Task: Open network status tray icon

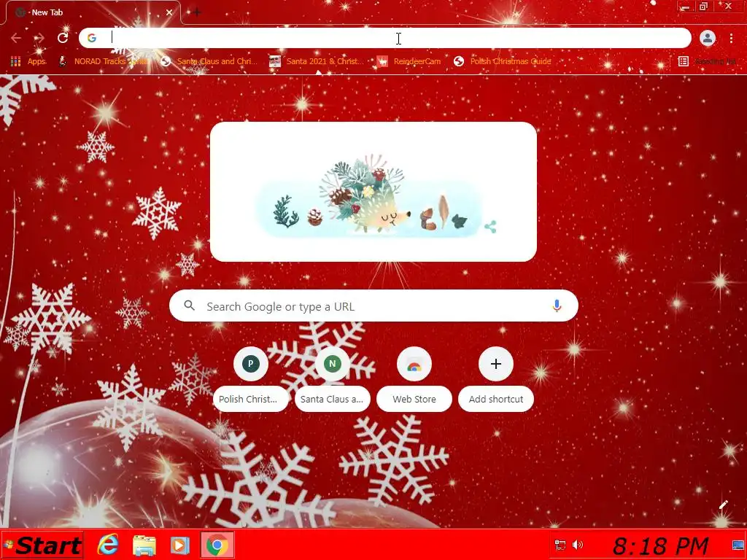Action: [560, 545]
